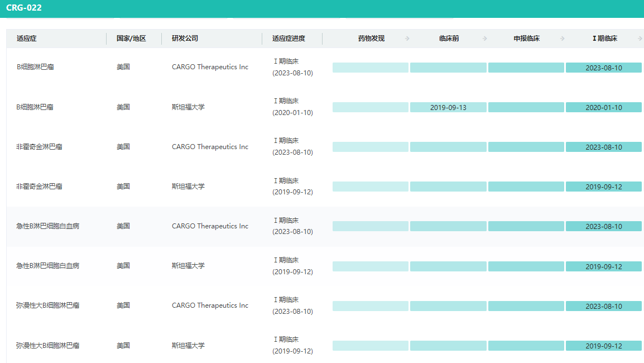The width and height of the screenshot is (644, 363).
Task: Click 2019-09-12 bar in 斯坦福大学 急性B淋巴细胞白血病 row
Action: [x=604, y=266]
